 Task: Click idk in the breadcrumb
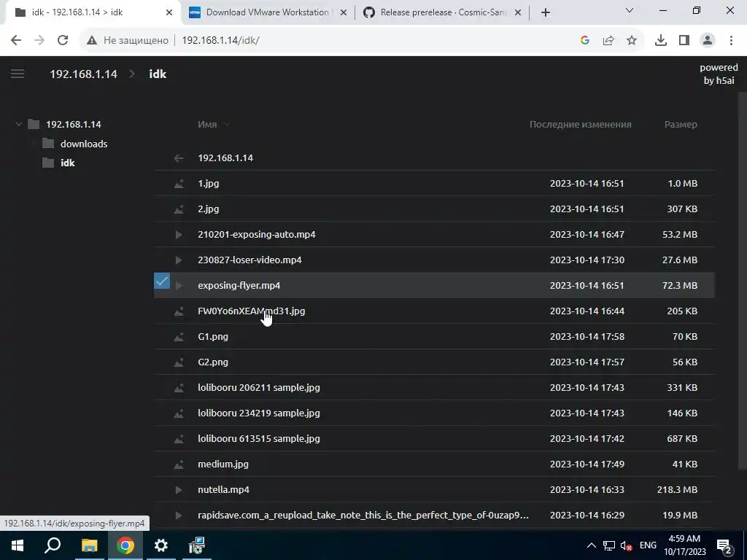pos(158,74)
